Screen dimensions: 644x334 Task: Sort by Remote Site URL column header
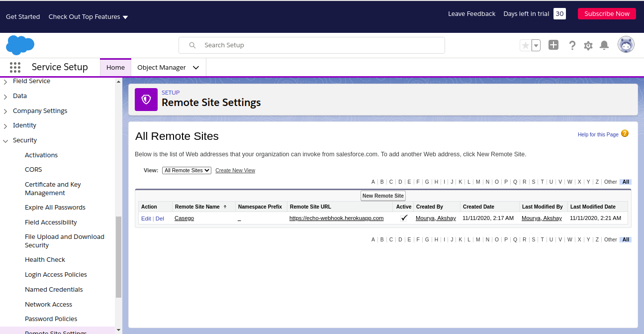(x=310, y=207)
